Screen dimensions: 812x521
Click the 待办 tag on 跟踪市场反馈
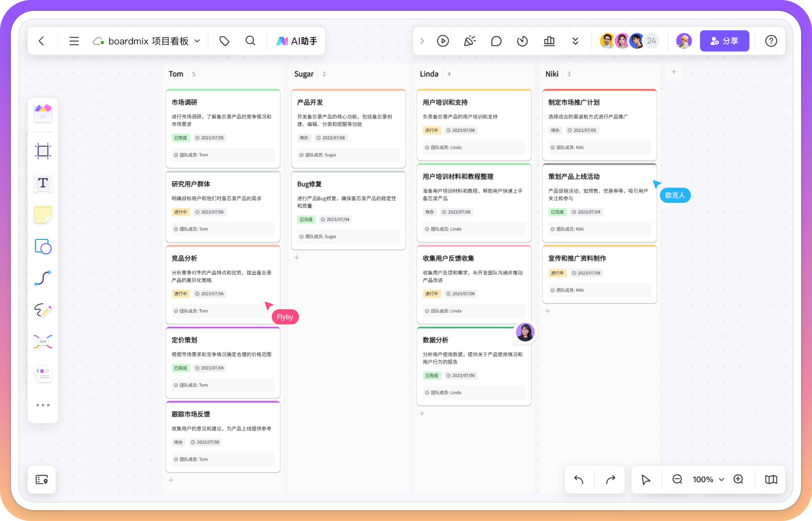click(x=178, y=442)
